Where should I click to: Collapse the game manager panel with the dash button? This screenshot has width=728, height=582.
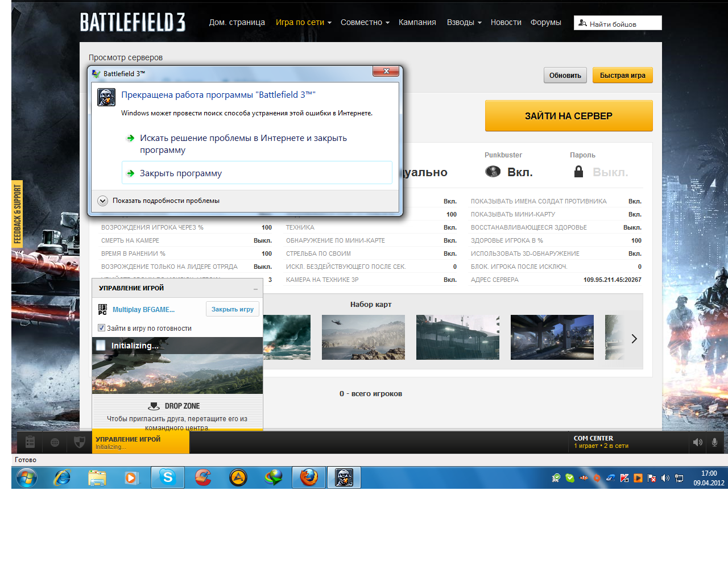(255, 289)
